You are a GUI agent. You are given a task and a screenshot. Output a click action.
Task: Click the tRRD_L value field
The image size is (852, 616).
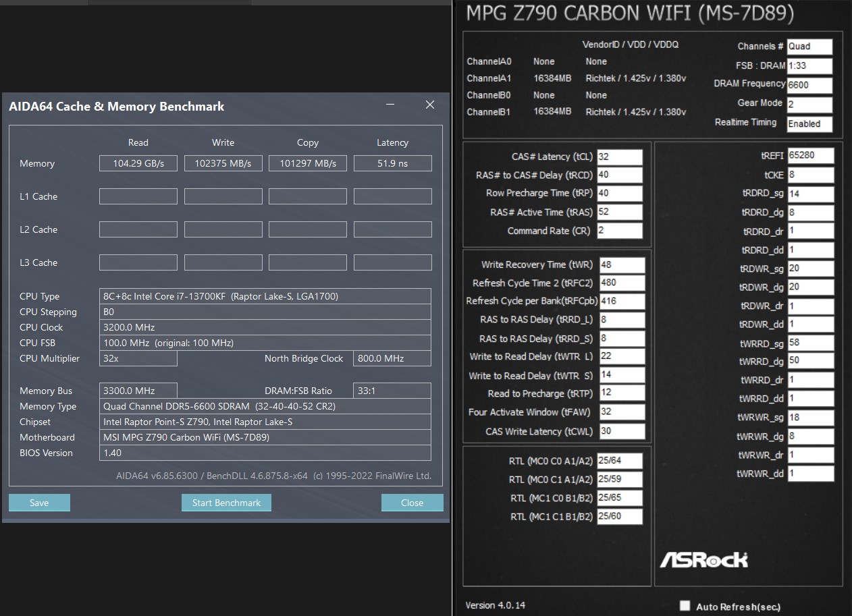pyautogui.click(x=622, y=320)
